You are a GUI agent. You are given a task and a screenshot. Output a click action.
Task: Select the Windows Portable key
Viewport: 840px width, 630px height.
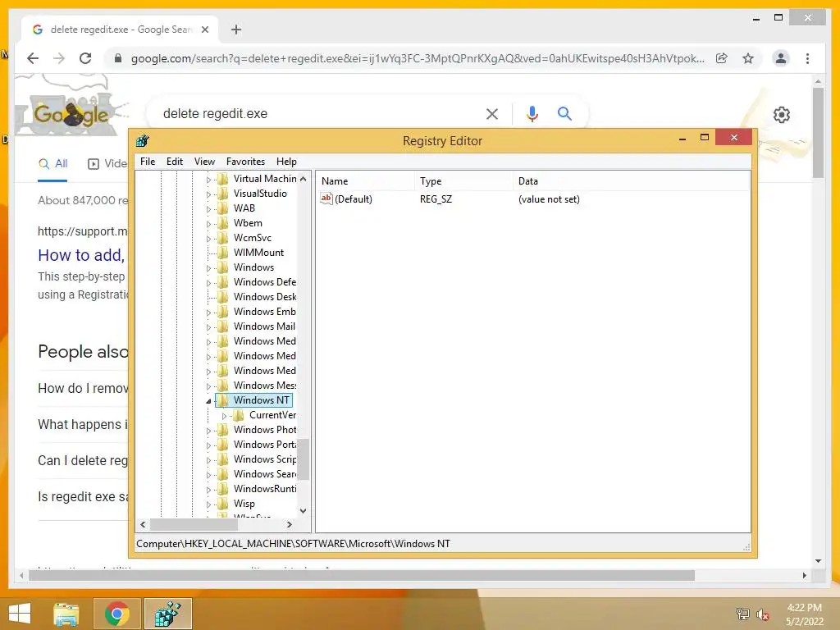point(264,445)
